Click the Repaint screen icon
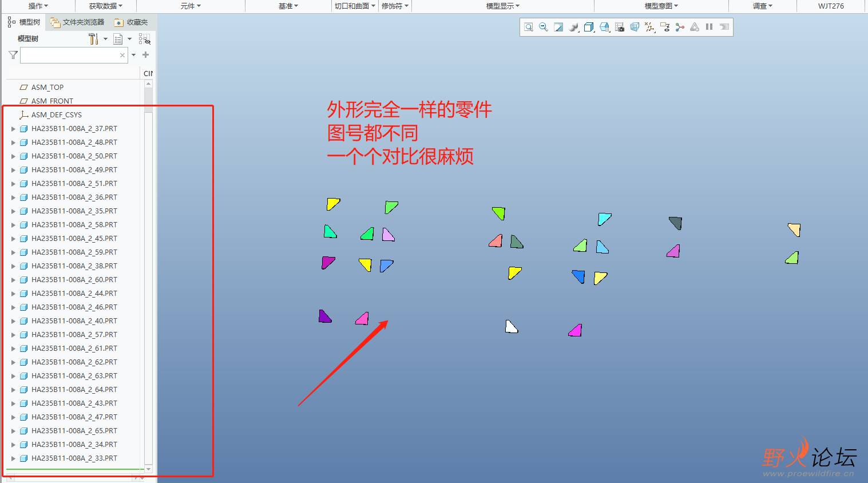Viewport: 868px width, 483px height. click(x=558, y=27)
